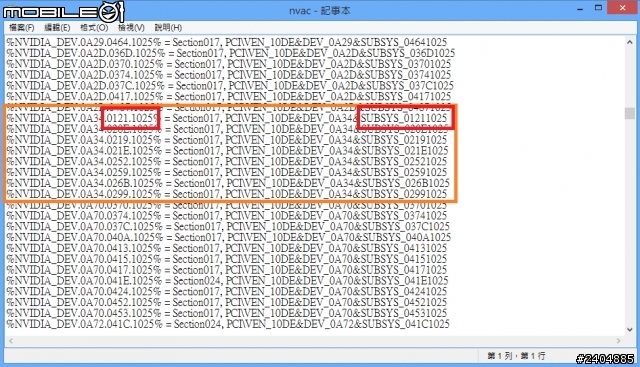Viewport: 640px width, 367px height.
Task: Click the nvac - 記事本 window title
Action: tap(320, 11)
